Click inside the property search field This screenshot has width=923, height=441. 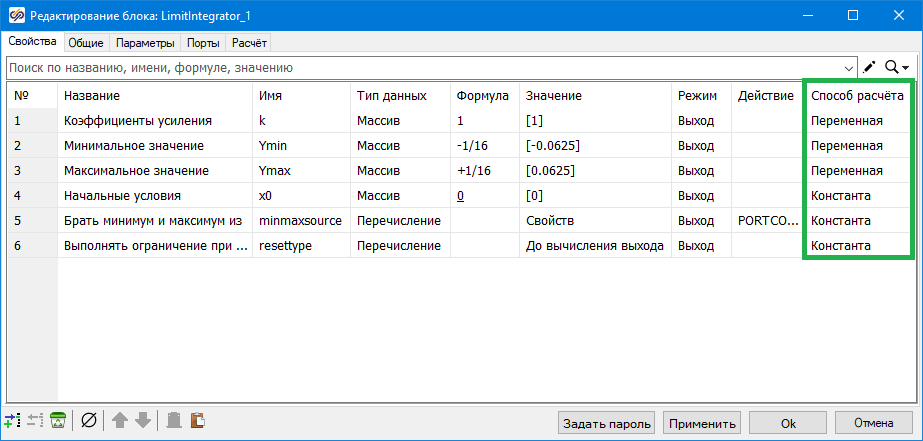click(x=420, y=67)
